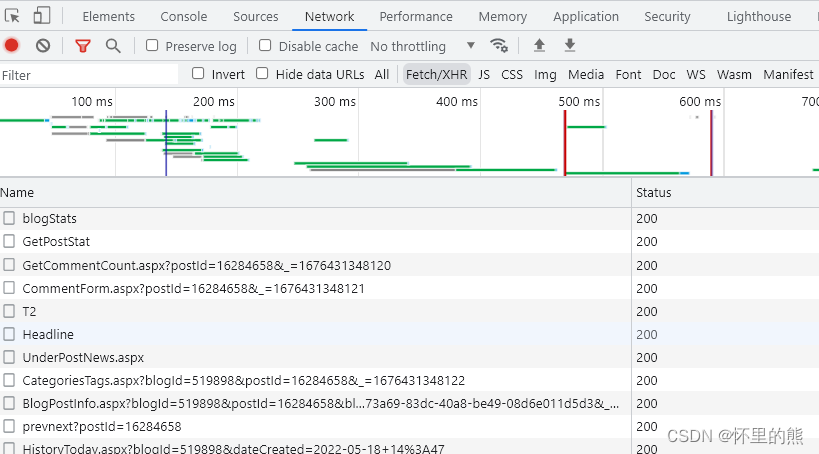This screenshot has width=819, height=454.
Task: Open the Security tab
Action: pyautogui.click(x=668, y=17)
